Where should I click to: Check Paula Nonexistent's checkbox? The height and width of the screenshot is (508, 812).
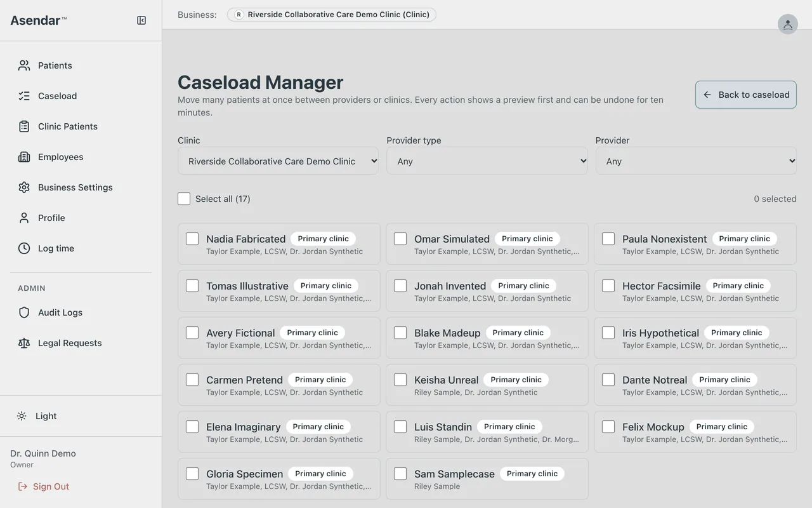pyautogui.click(x=608, y=239)
